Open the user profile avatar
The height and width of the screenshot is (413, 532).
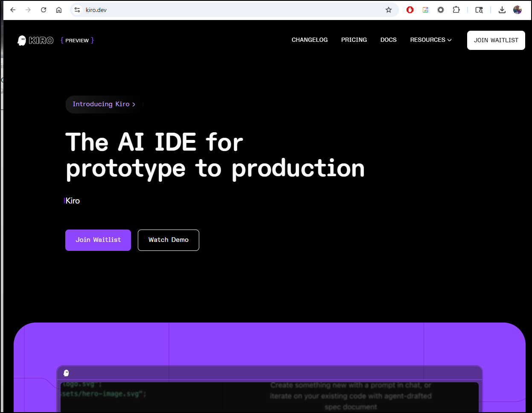(517, 10)
